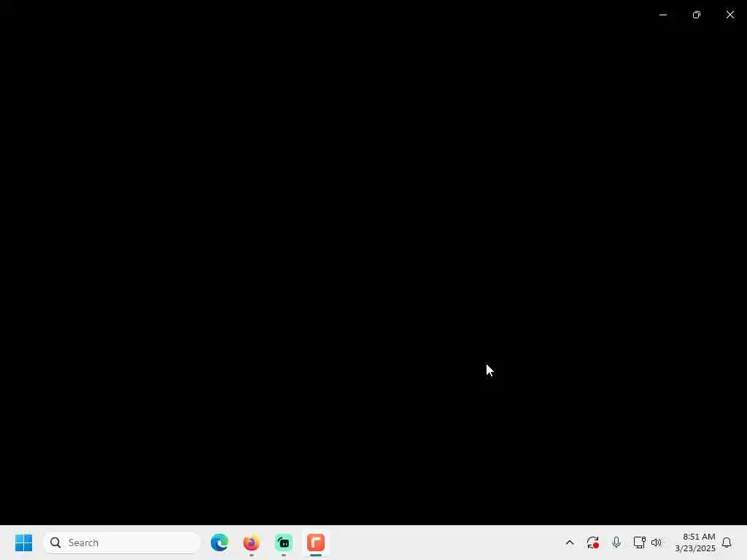Click the taskbar Search box
747x560 pixels.
122,542
